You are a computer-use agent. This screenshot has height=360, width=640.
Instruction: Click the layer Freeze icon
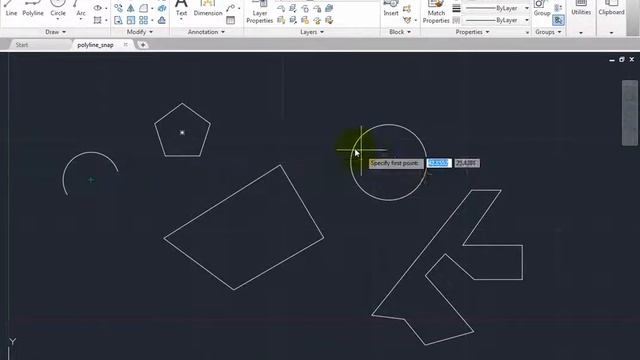click(x=305, y=8)
